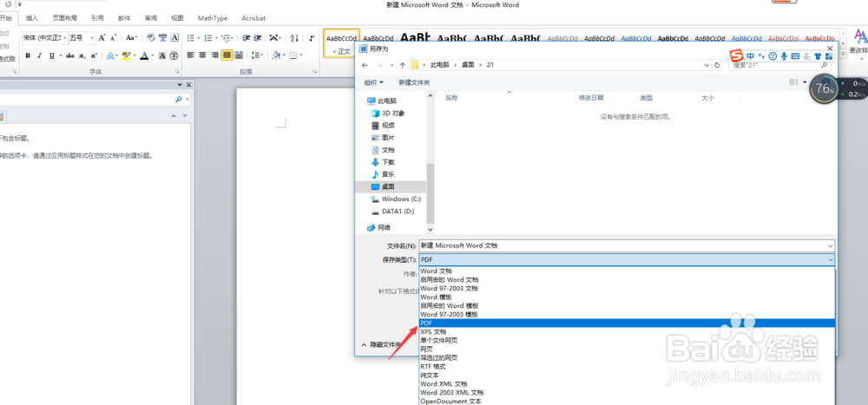
Task: Choose RTF 格式 in type list
Action: [627, 366]
